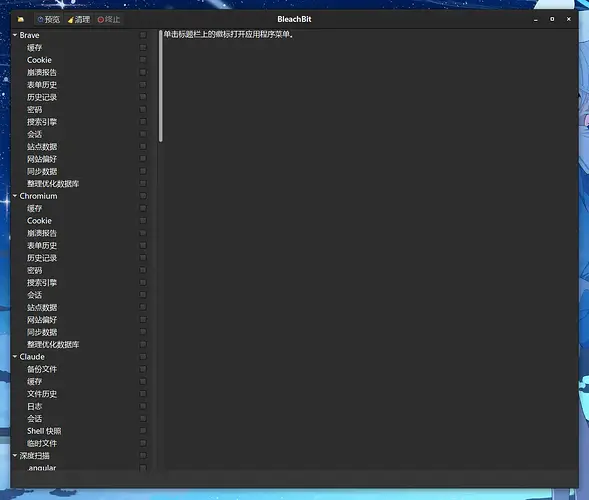Click the 终止 abort stop button
Image resolution: width=589 pixels, height=500 pixels.
click(109, 19)
